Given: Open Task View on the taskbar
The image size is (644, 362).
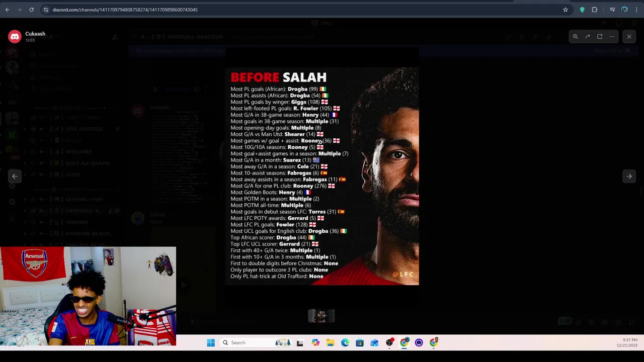Looking at the screenshot, I should 300,342.
